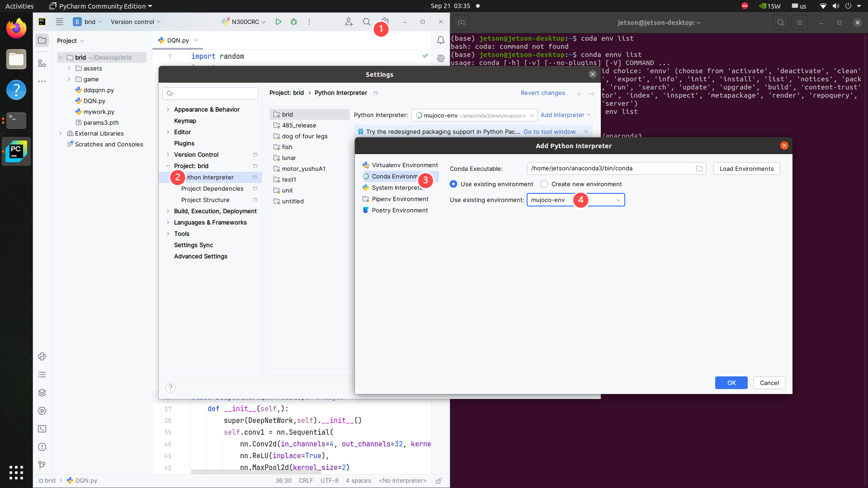Expand the mujoco-env dropdown selector
Viewport: 868px width, 488px height.
619,200
